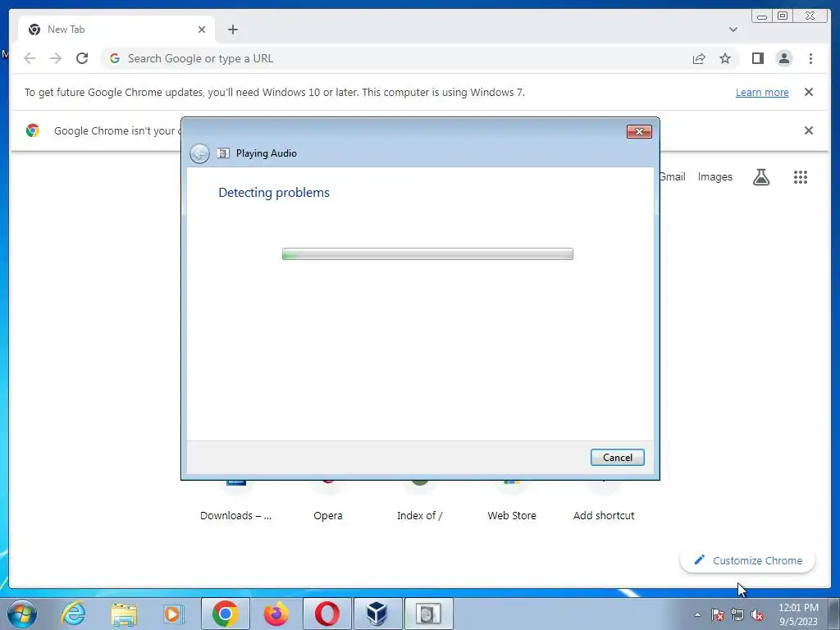This screenshot has width=840, height=630.
Task: Go back in Chrome
Action: pyautogui.click(x=30, y=58)
